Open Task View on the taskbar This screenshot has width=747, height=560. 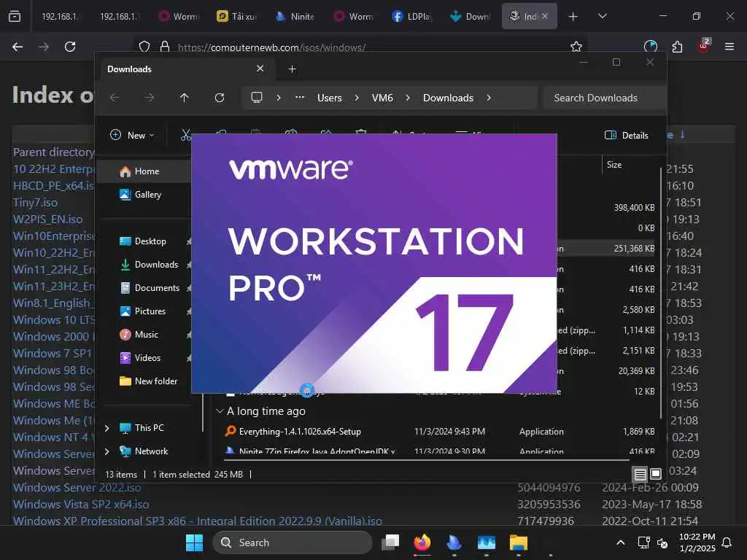[390, 542]
